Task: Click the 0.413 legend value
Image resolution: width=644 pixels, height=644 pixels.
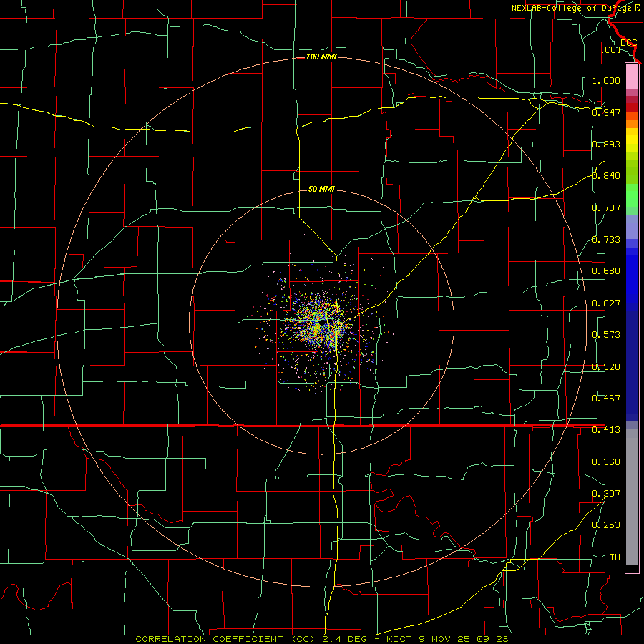Action: point(606,430)
